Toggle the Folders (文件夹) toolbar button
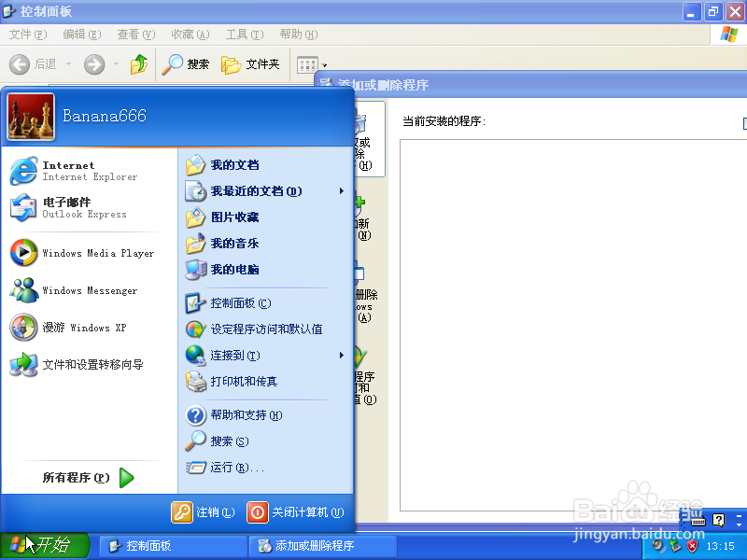The image size is (747, 560). (250, 63)
